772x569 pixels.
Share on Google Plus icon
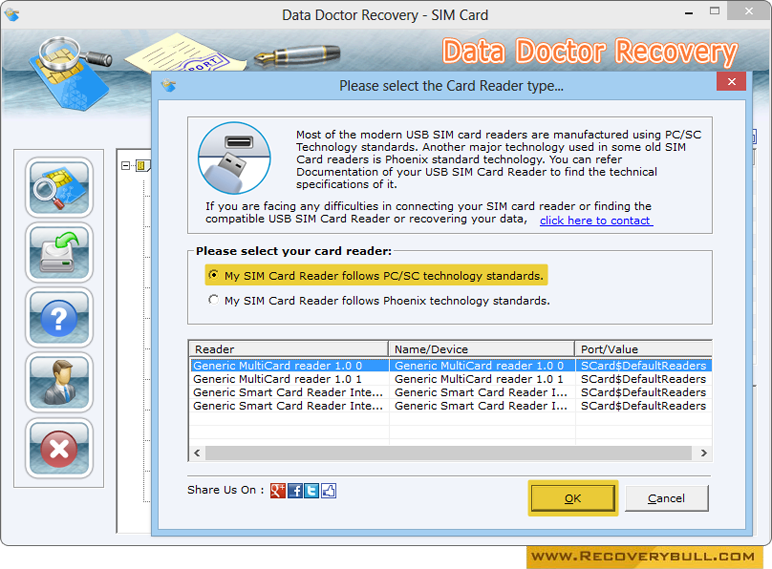[278, 491]
